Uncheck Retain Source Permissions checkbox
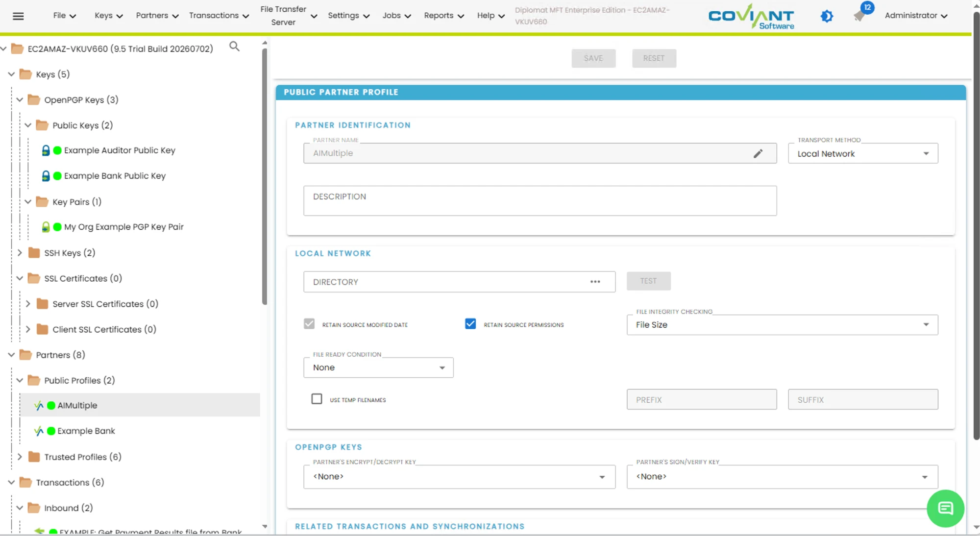 point(470,324)
